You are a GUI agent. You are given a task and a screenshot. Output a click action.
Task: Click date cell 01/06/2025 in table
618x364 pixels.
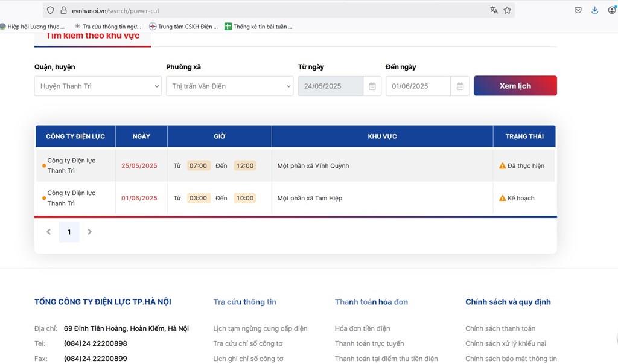pos(139,198)
